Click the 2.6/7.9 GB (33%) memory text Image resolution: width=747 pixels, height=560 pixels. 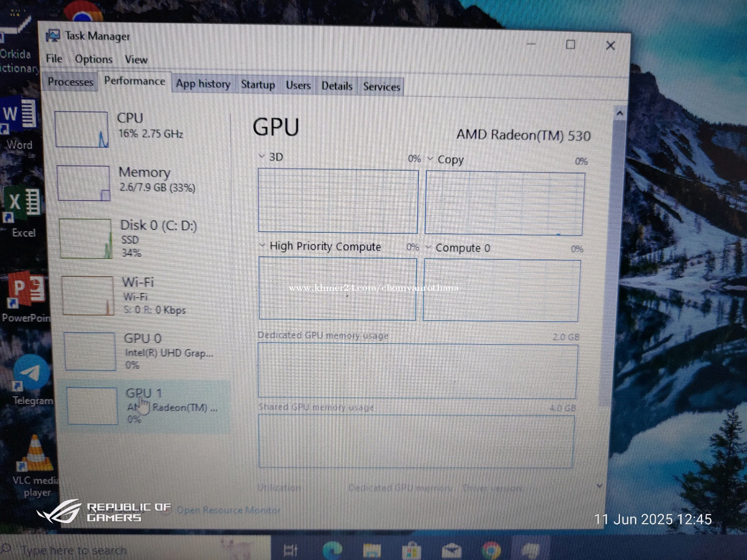tap(157, 188)
